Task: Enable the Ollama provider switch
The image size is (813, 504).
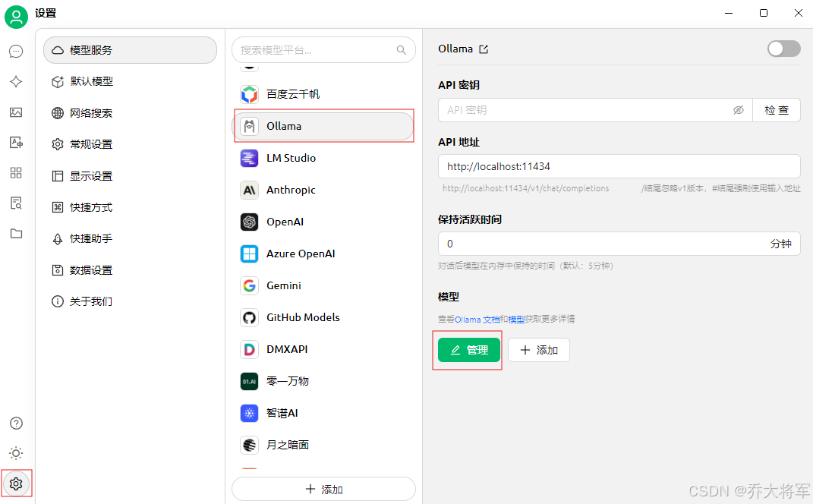Action: (783, 49)
